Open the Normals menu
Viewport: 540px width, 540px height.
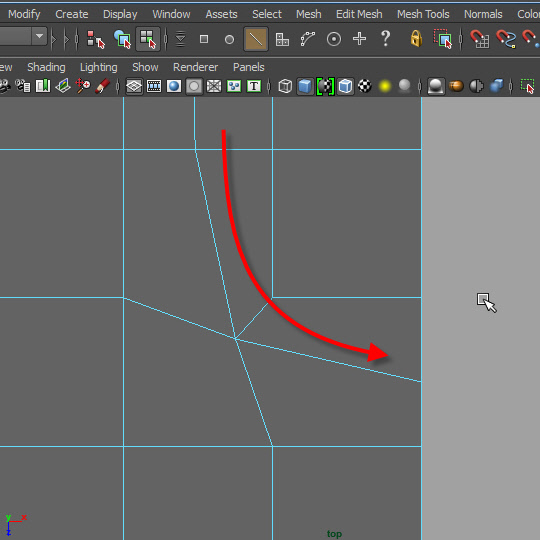pos(483,14)
